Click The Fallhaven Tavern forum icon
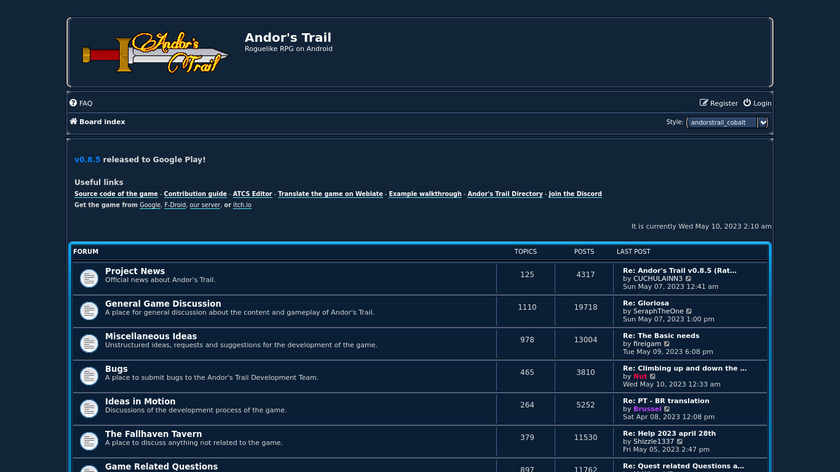 pos(89,441)
